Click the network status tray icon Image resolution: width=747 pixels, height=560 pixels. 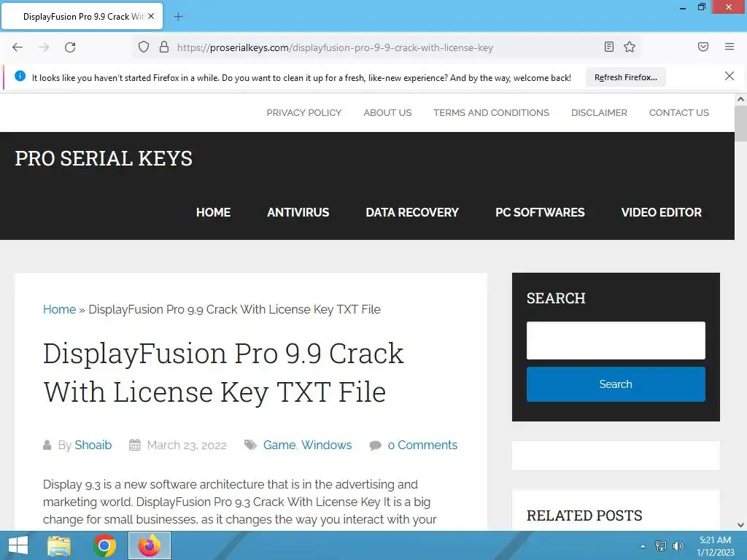tap(661, 546)
